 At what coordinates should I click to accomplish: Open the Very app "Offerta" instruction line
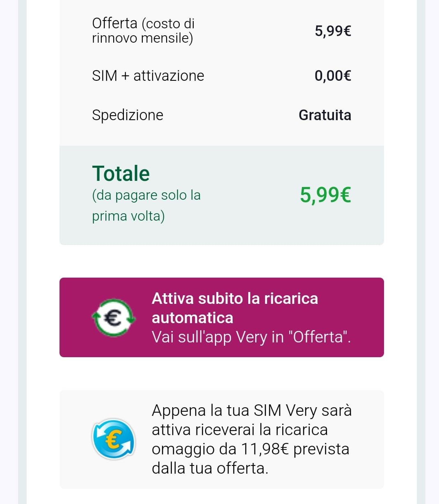[x=251, y=337]
